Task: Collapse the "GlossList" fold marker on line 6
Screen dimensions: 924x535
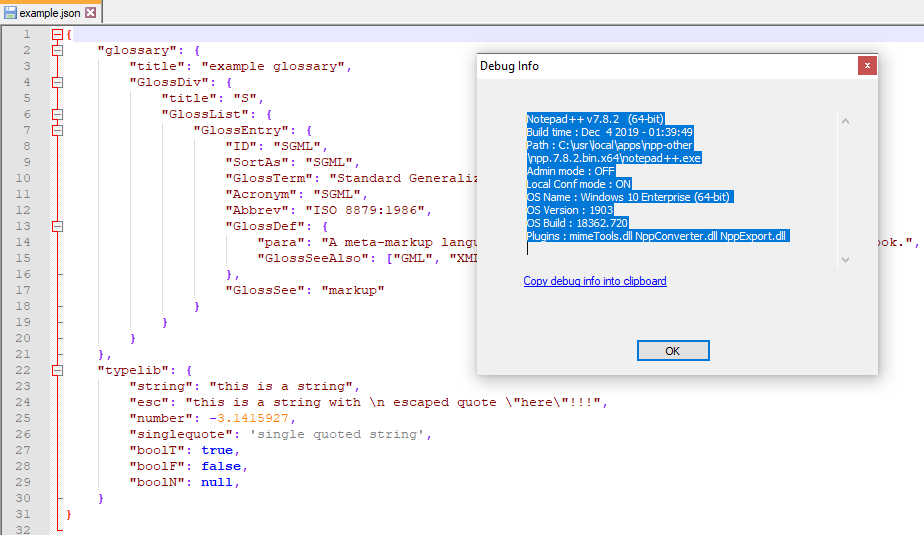Action: pos(57,114)
